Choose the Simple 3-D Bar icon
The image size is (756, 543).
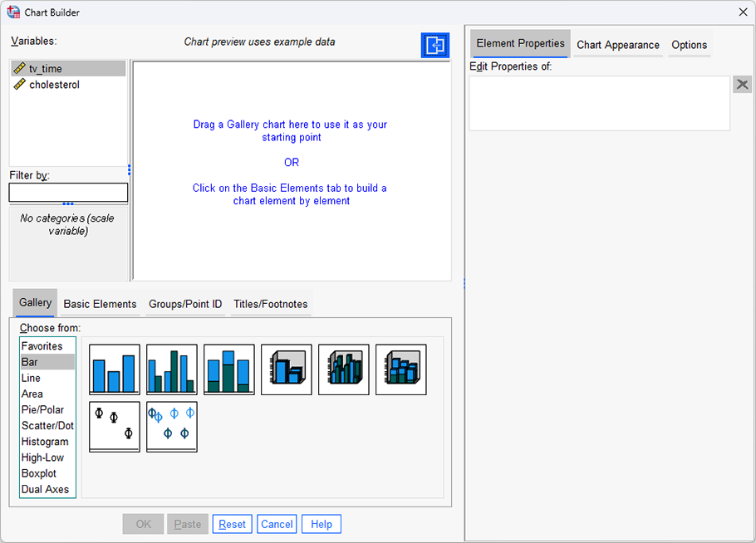[286, 369]
